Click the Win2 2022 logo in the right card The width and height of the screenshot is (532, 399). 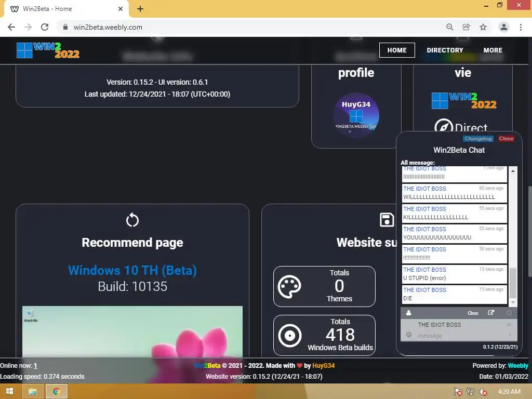(x=464, y=101)
